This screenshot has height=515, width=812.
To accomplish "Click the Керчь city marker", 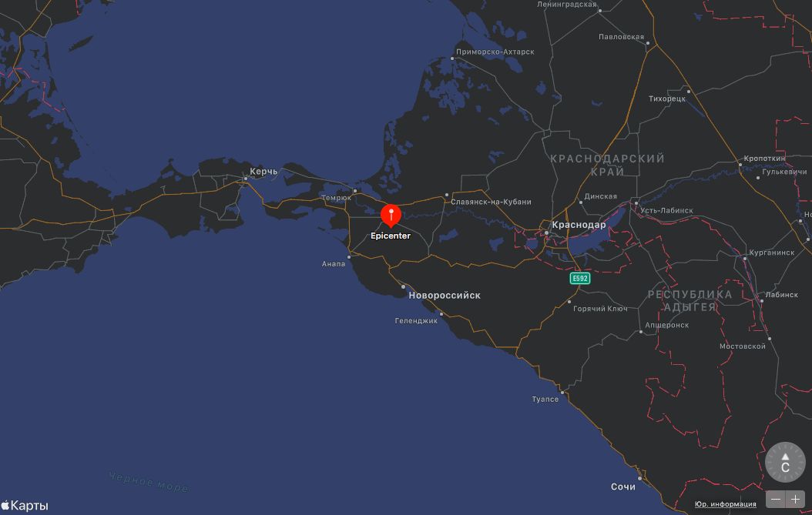I will pyautogui.click(x=246, y=179).
